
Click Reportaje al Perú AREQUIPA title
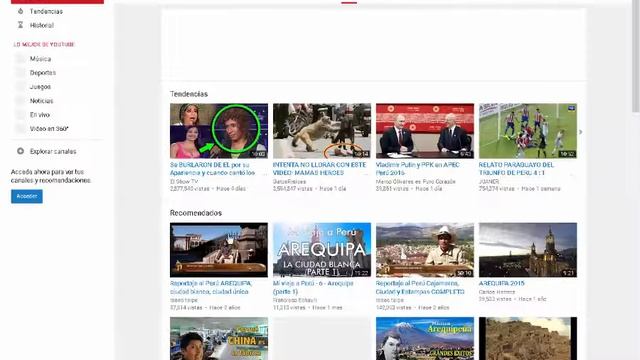click(x=211, y=287)
